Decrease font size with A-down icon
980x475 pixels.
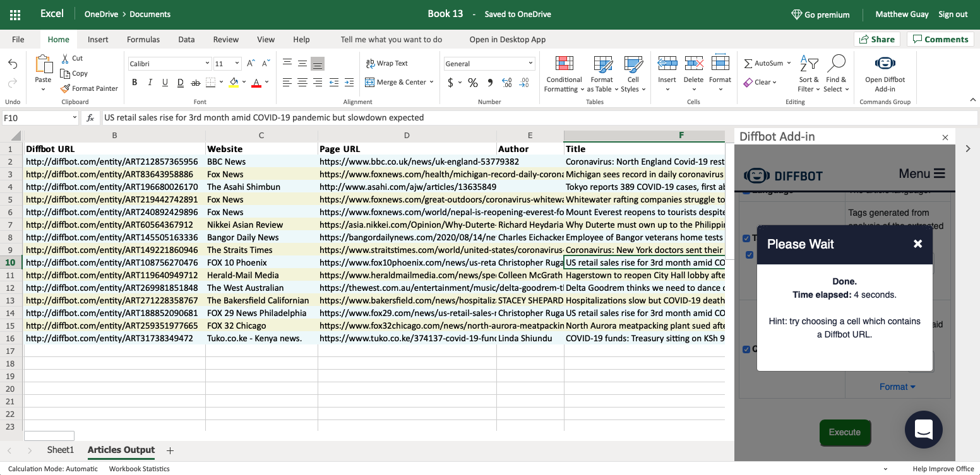point(266,63)
